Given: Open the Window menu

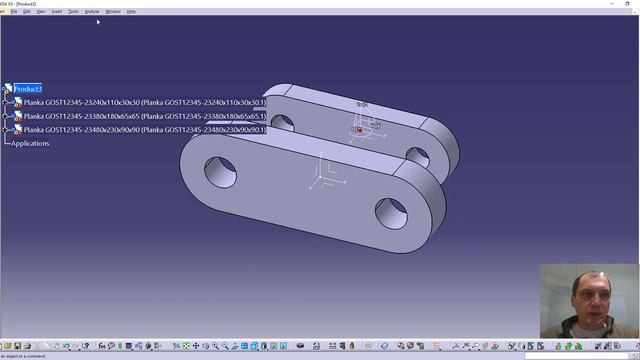Looking at the screenshot, I should pos(113,11).
